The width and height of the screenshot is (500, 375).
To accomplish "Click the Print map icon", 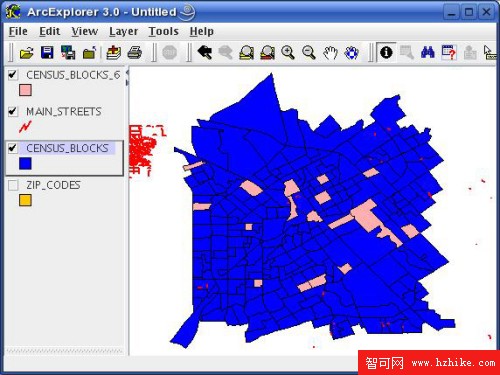I will [x=135, y=53].
